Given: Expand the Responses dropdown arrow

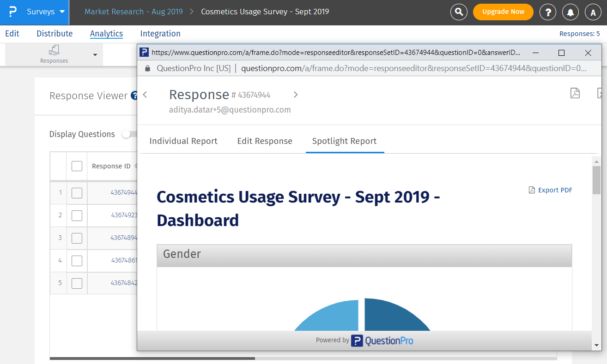Looking at the screenshot, I should [x=95, y=54].
